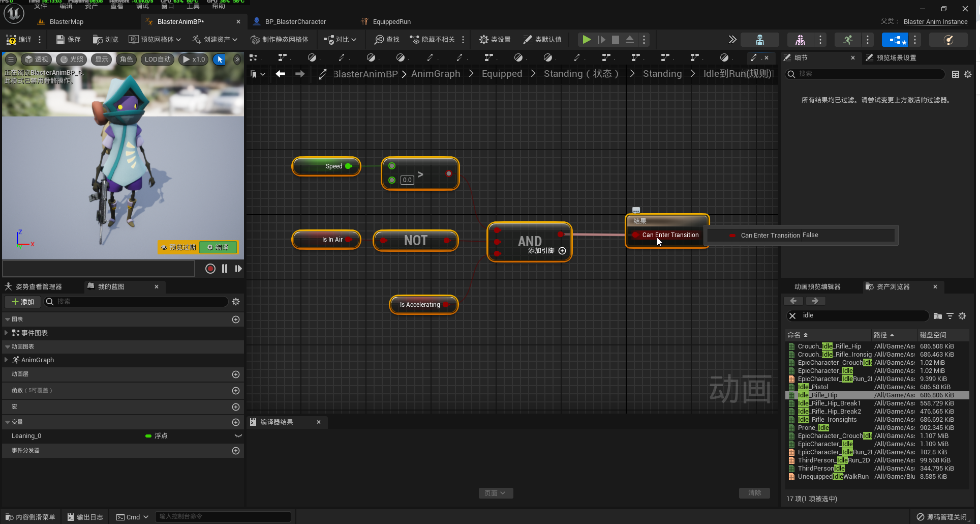Open Class Settings (类设置)
The width and height of the screenshot is (980, 524).
[495, 40]
